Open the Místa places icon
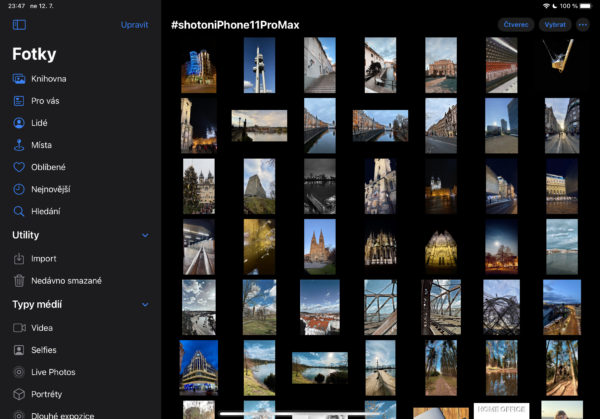Screen dimensions: 600x419 [19, 145]
